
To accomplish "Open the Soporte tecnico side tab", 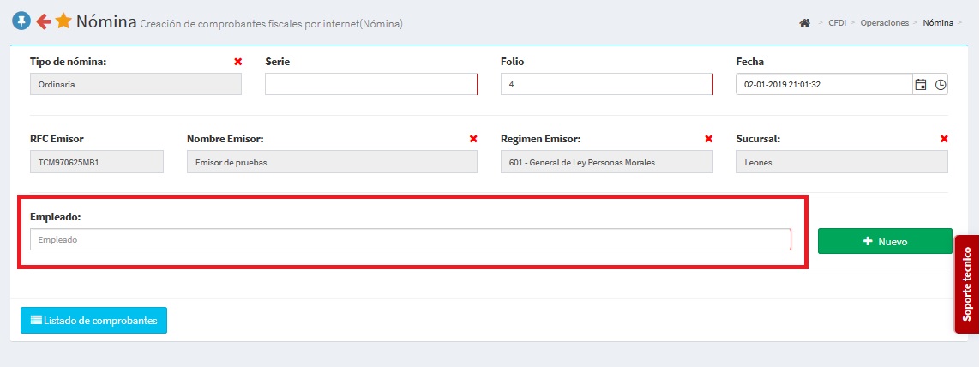I will coord(966,284).
